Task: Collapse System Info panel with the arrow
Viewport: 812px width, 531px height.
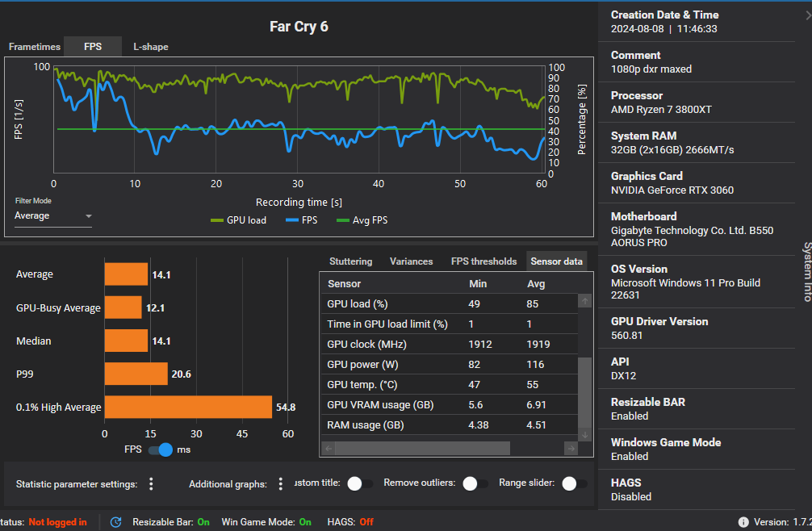Action: pos(808,15)
